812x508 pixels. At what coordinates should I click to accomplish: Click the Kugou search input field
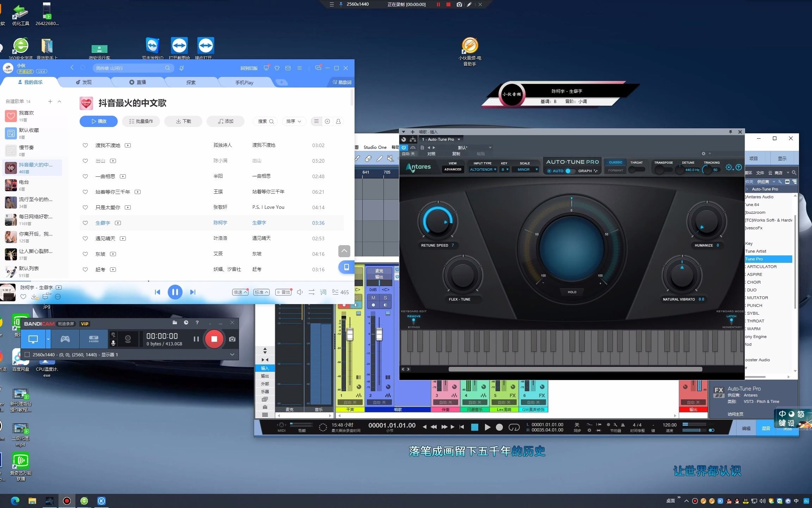coord(130,68)
